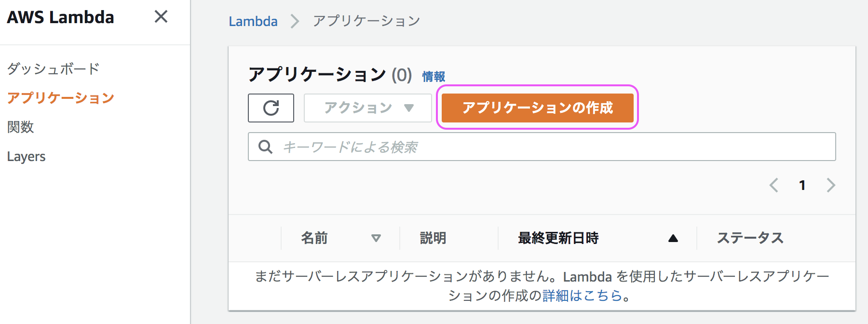Screen dimensions: 868x324
Task: Select Layers in the sidebar
Action: [26, 156]
